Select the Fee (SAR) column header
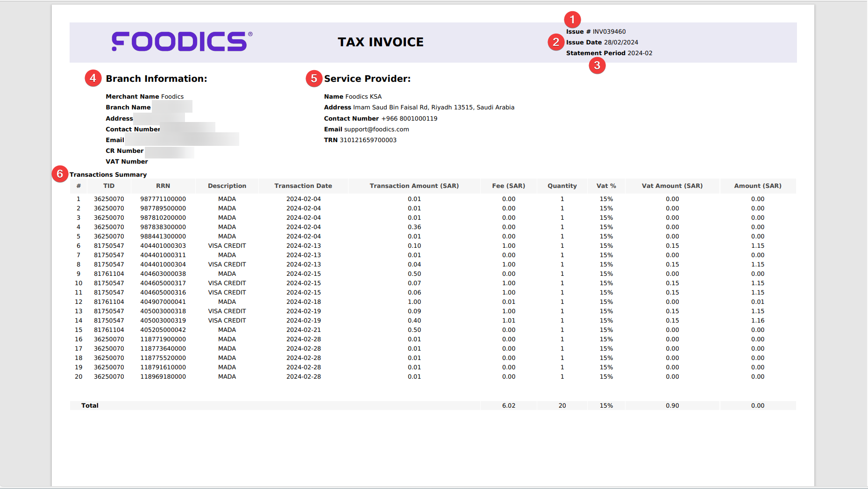 pyautogui.click(x=508, y=186)
